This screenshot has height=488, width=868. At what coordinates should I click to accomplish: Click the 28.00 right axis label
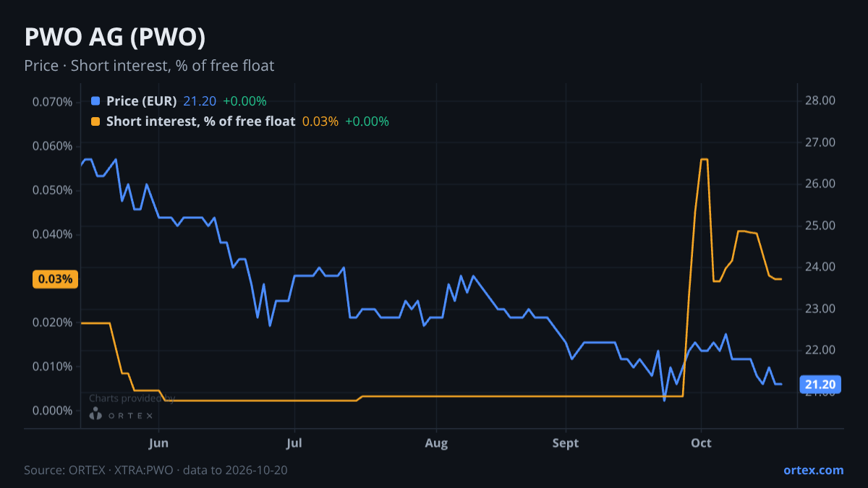[820, 100]
